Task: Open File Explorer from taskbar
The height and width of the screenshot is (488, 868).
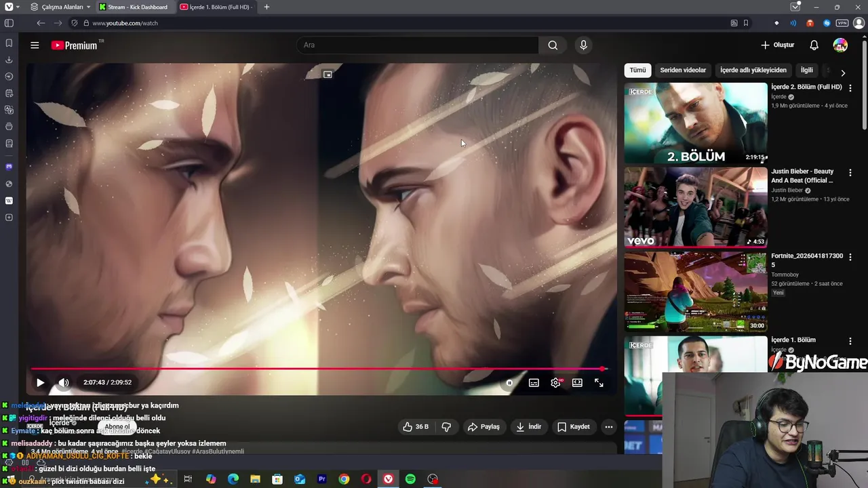Action: tap(255, 479)
